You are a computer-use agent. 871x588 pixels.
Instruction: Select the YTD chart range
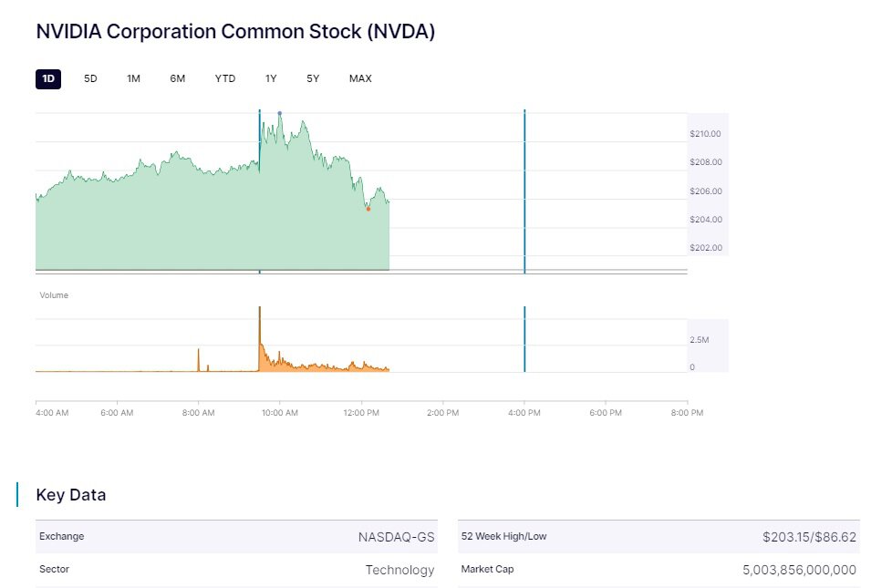coord(224,78)
